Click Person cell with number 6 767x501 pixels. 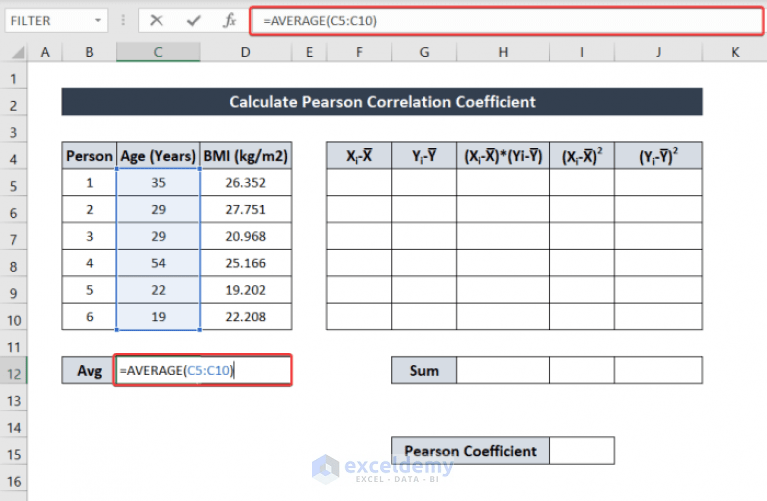(x=90, y=317)
